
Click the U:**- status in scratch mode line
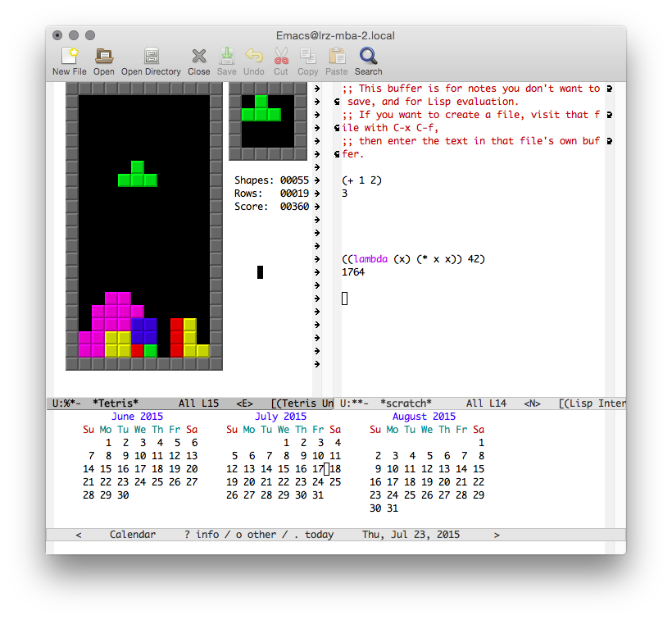[354, 403]
